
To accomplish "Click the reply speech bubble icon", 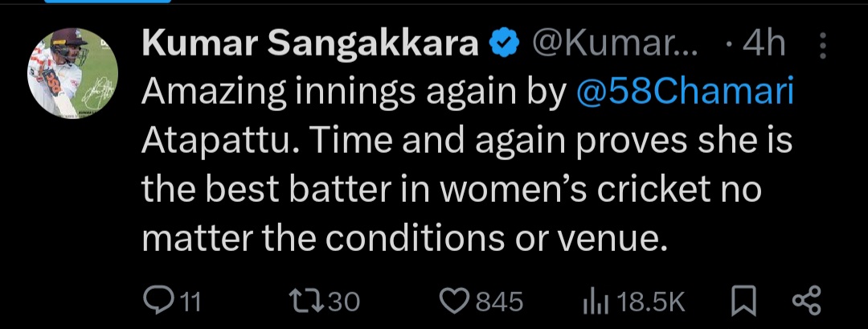I will [155, 301].
